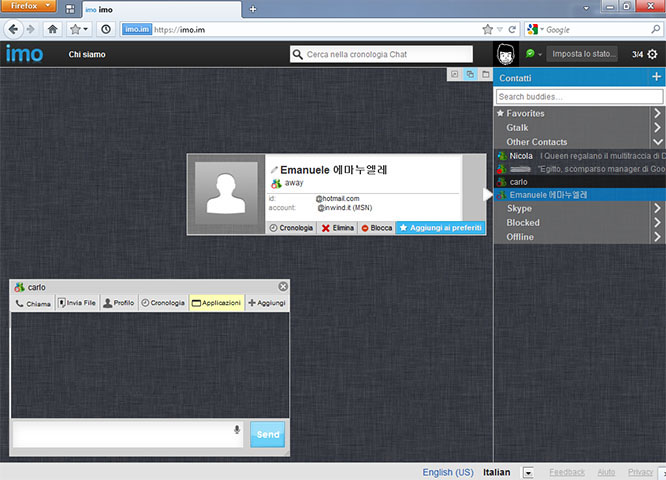
Task: Click Emanuele's profile picture placeholder
Action: [x=226, y=194]
